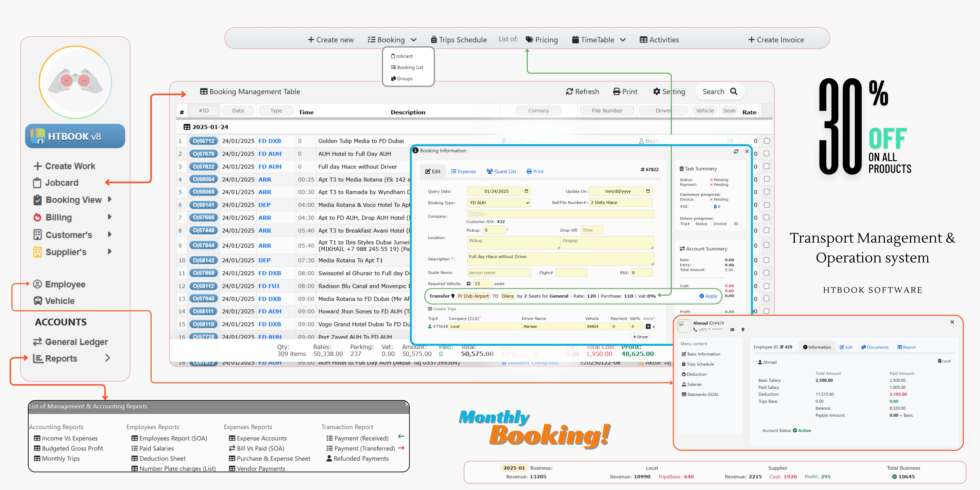This screenshot has height=490, width=980.
Task: Tick the checkbox for booking O(67666) row
Action: tap(767, 218)
